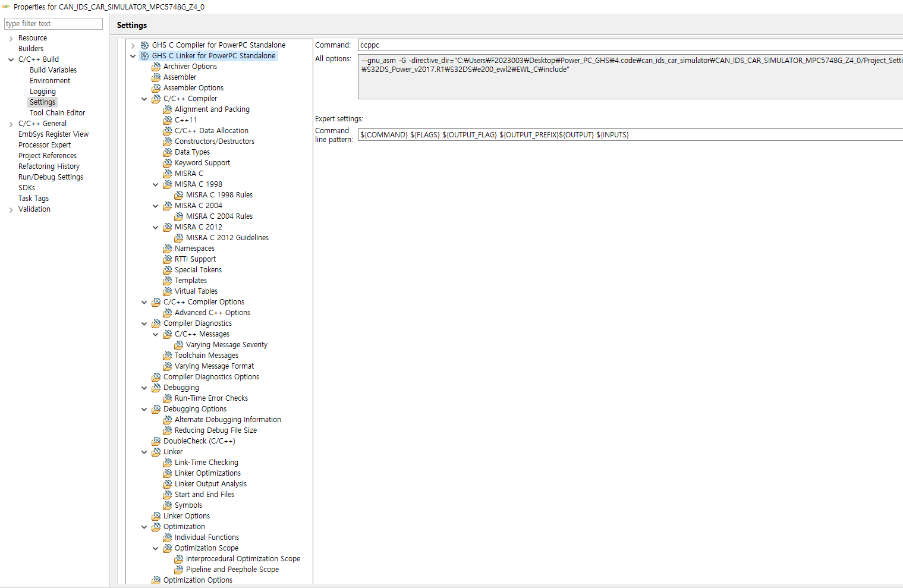Expand the Resource category in the sidebar
903x588 pixels.
[x=11, y=37]
